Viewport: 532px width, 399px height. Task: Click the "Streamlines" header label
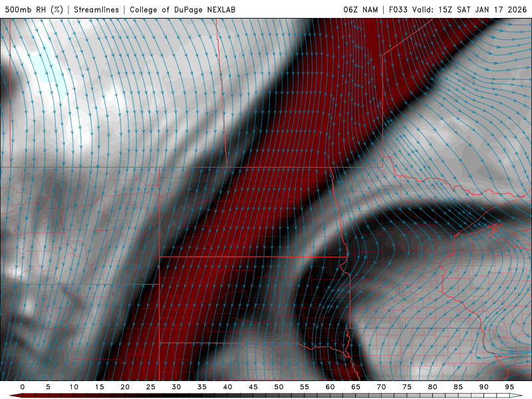pos(96,9)
